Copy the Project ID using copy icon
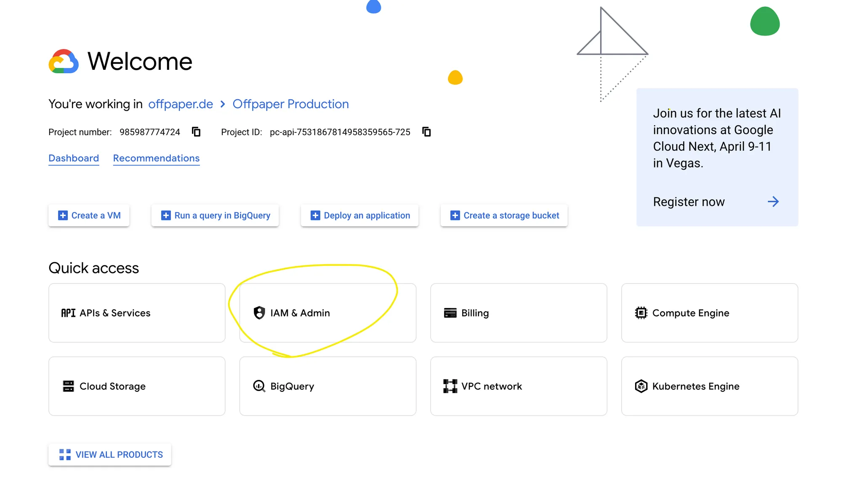 click(426, 132)
